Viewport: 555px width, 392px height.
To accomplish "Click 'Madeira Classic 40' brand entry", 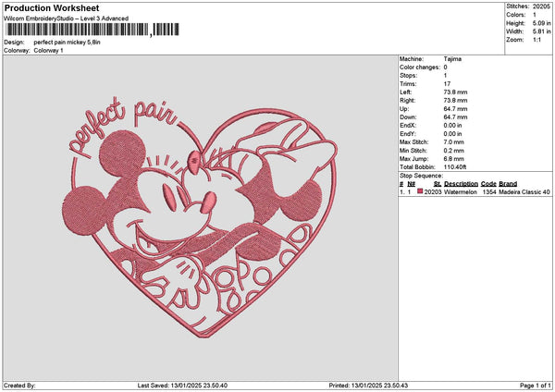I will pos(524,192).
